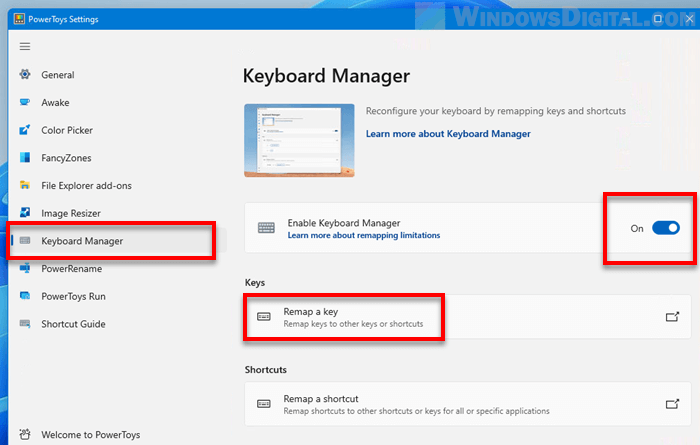Click the hamburger navigation menu icon
This screenshot has height=445, width=700.
click(x=25, y=46)
